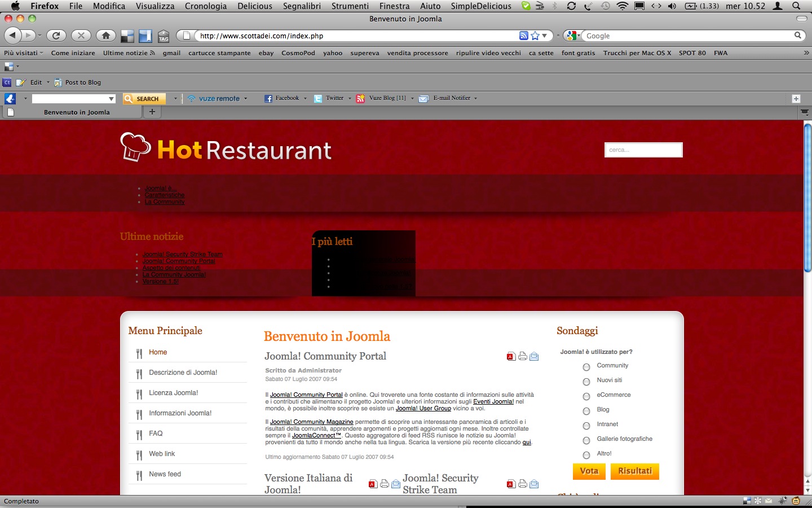
Task: Click the Vota button
Action: [x=589, y=471]
